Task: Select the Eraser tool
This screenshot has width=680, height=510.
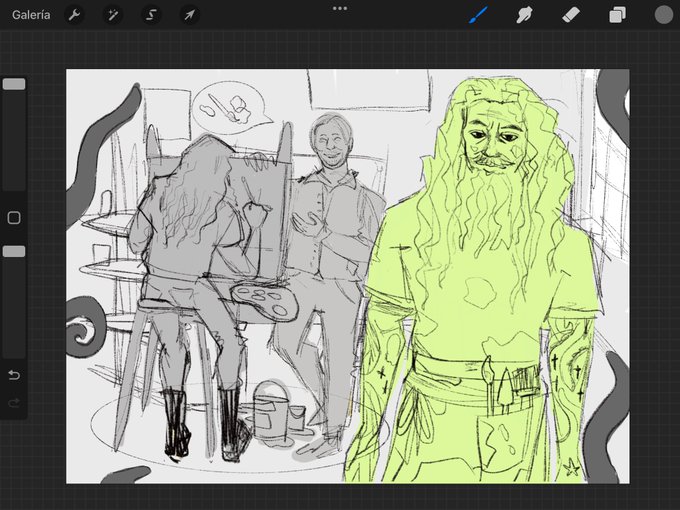Action: [571, 15]
